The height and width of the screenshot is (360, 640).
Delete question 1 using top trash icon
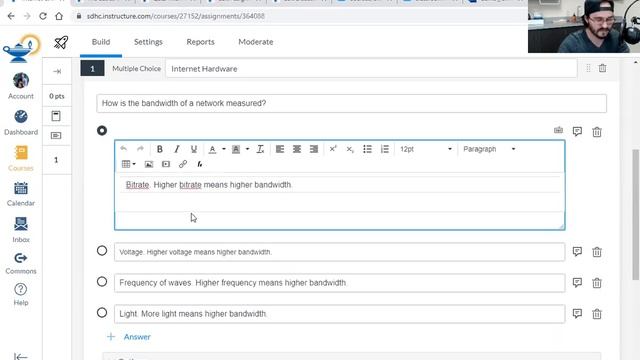[602, 68]
